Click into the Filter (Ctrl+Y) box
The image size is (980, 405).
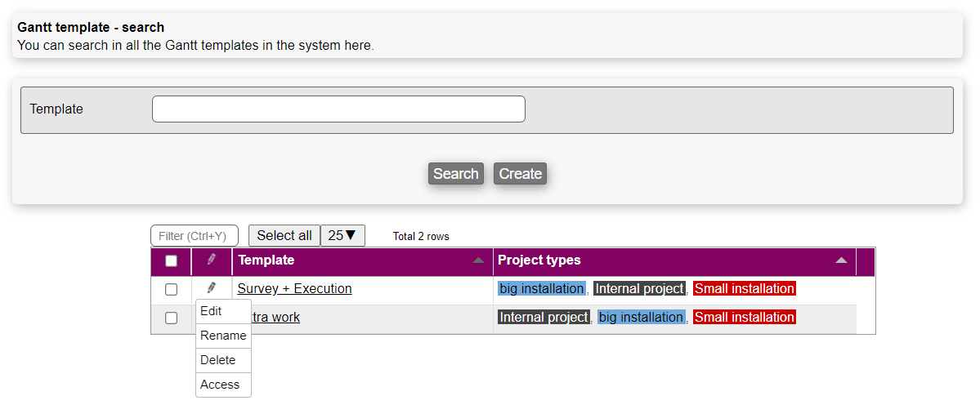(195, 236)
